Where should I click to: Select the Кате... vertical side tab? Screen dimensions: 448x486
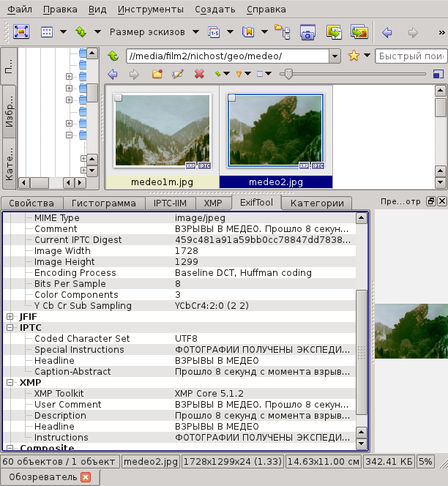pyautogui.click(x=10, y=163)
